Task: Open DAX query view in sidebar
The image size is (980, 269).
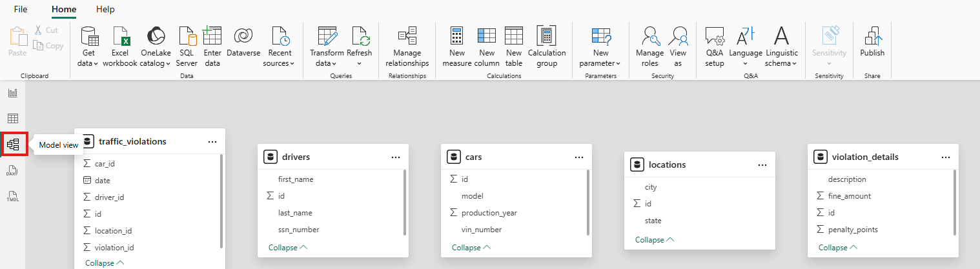Action: tap(12, 170)
